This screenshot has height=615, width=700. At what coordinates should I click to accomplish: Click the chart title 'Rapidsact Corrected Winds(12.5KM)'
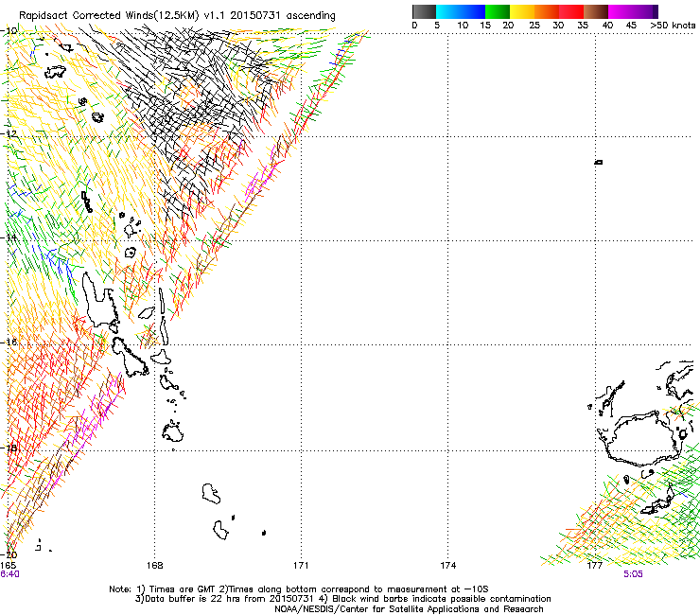click(109, 16)
